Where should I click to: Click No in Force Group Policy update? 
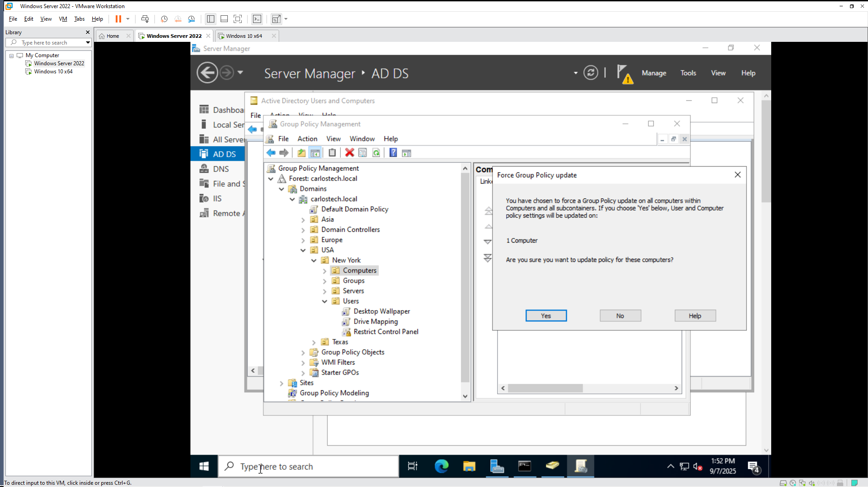point(620,316)
